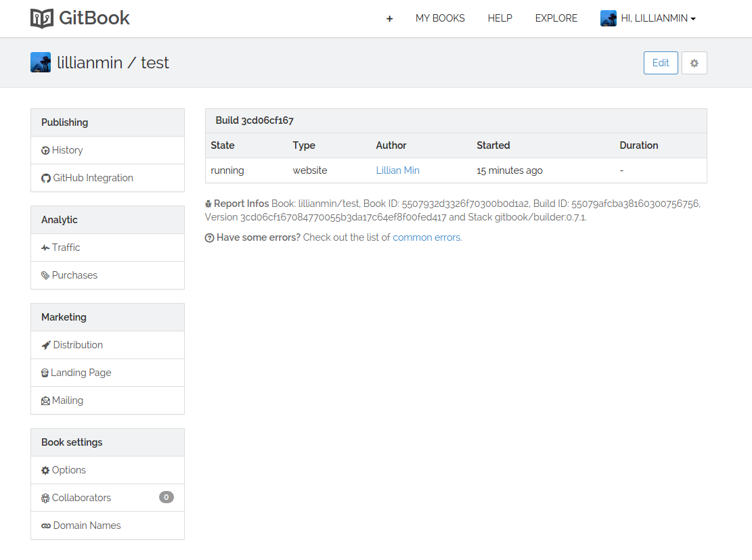Go to EXPLORE in the top navigation
This screenshot has height=560, width=752.
tap(556, 18)
